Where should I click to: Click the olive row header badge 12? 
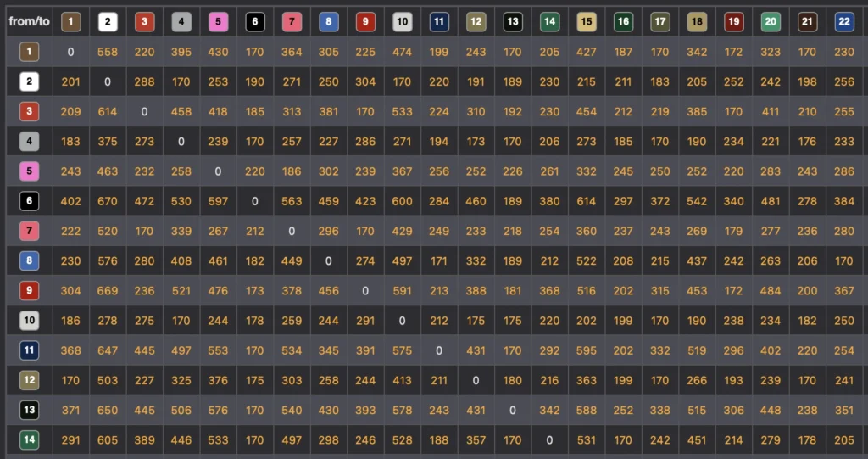30,380
